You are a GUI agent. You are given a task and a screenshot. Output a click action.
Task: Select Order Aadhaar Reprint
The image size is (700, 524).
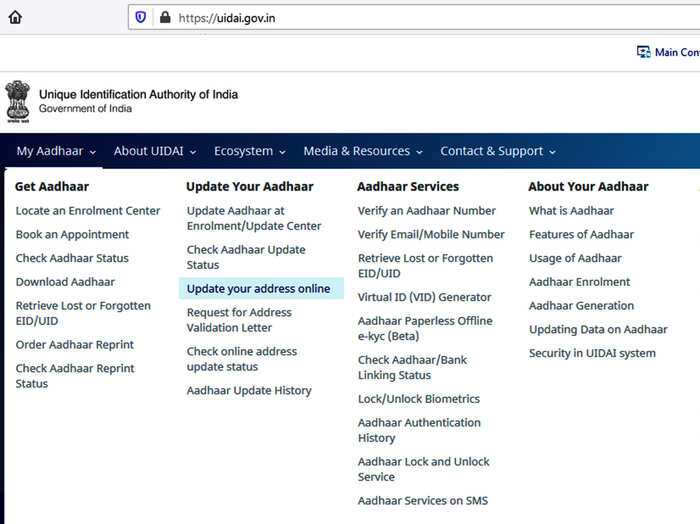click(x=75, y=345)
